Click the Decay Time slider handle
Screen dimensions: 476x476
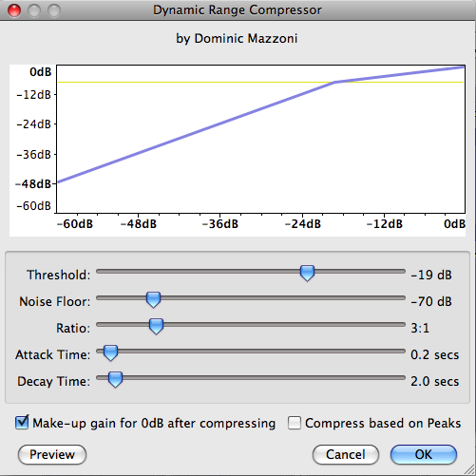[115, 380]
